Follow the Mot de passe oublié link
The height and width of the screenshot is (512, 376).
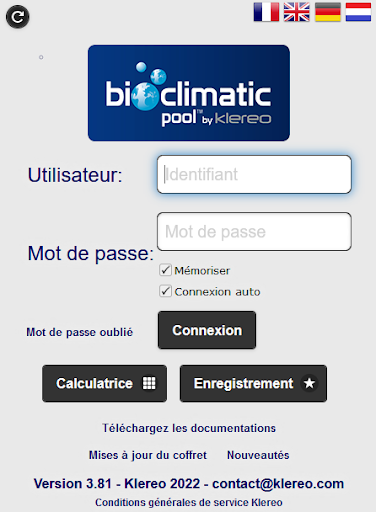coord(80,332)
